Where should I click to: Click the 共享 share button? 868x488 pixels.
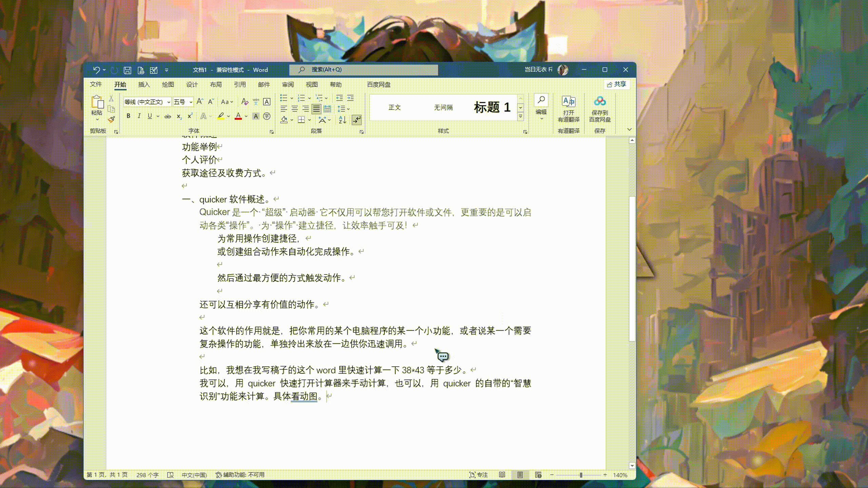617,84
